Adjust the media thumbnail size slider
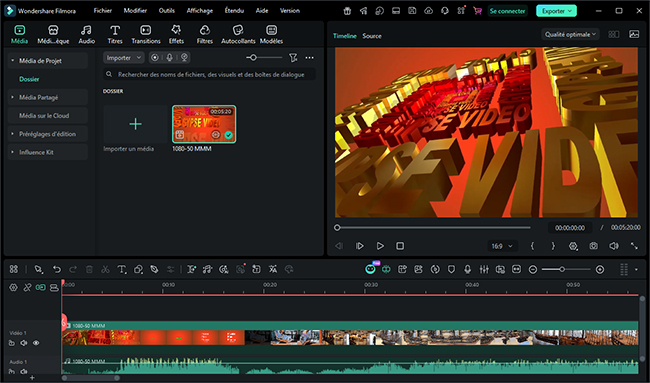 264,58
